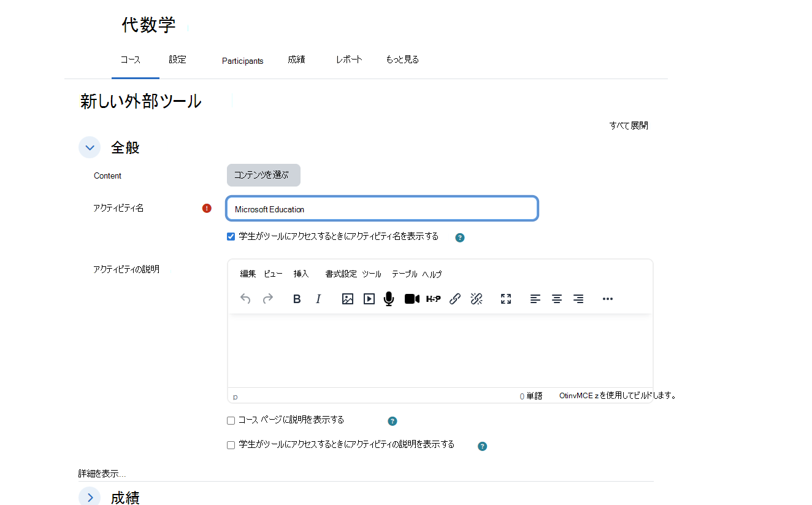Screen dimensions: 812x505
Task: Open the ヘルプ editor menu
Action: (432, 274)
